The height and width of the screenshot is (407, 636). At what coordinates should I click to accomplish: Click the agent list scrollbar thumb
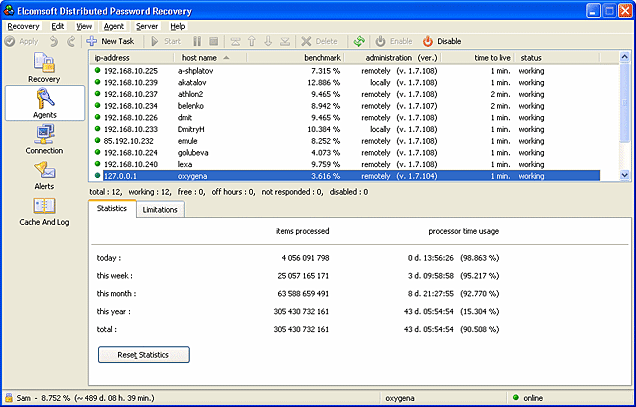click(625, 103)
